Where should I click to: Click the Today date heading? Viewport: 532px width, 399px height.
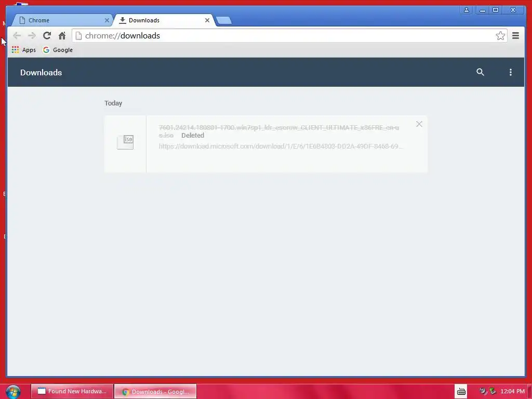(x=113, y=103)
